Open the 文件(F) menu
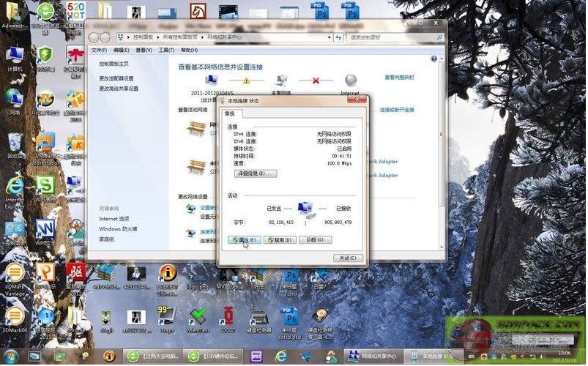Viewport: 588px width, 366px height. [99, 50]
